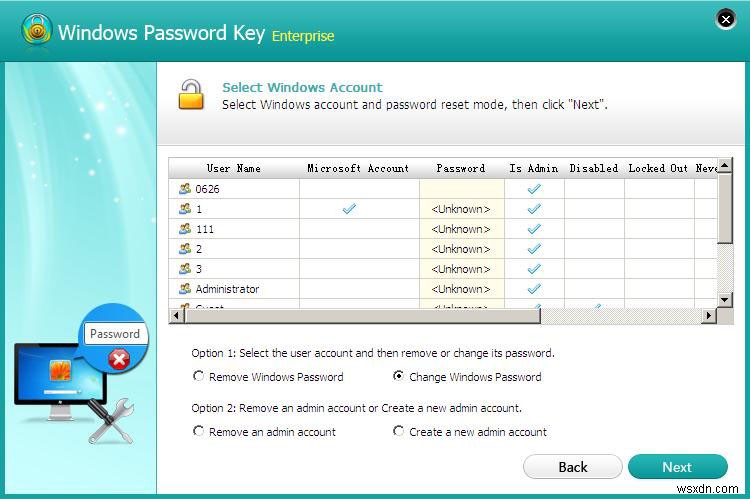Click the padlock icon in the header
750x499 pixels.
coord(191,94)
